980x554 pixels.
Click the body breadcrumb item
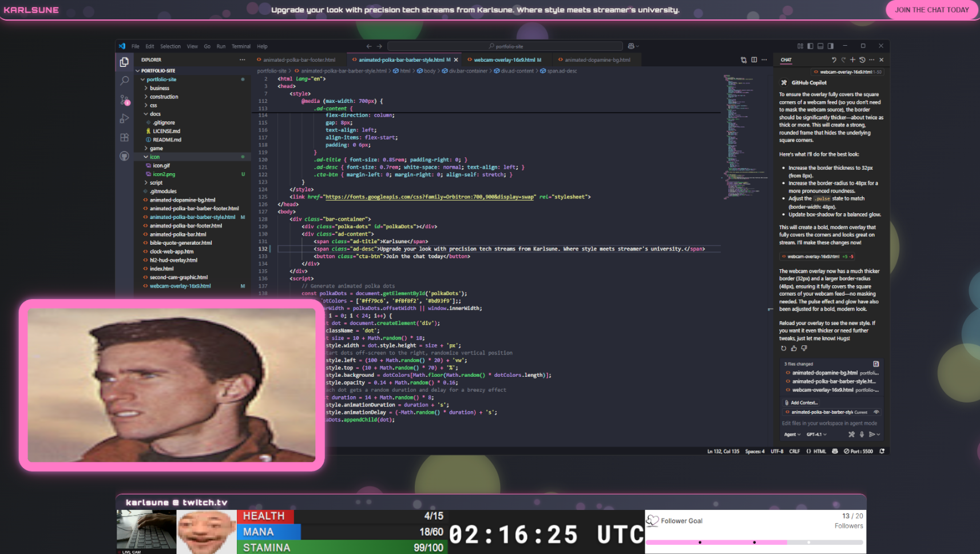(x=426, y=71)
